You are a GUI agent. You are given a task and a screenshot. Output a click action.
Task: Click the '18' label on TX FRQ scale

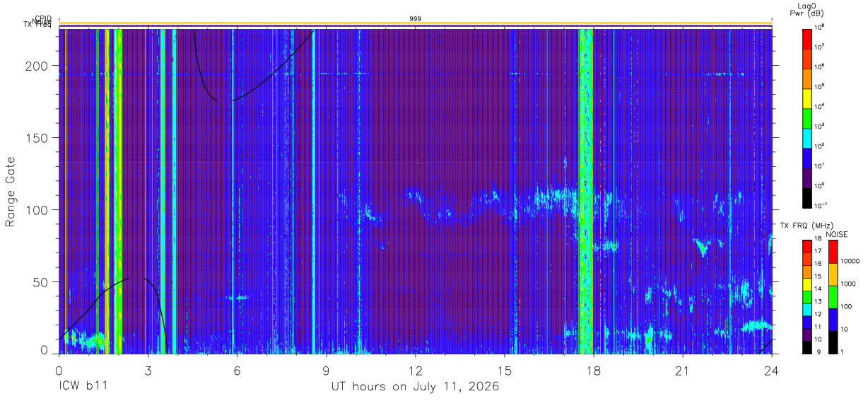819,239
